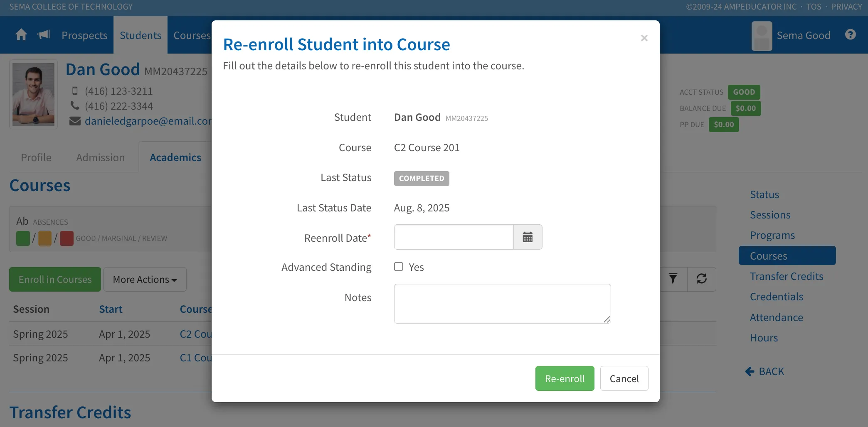Go to the home icon in navbar
This screenshot has width=868, height=427.
(x=21, y=34)
